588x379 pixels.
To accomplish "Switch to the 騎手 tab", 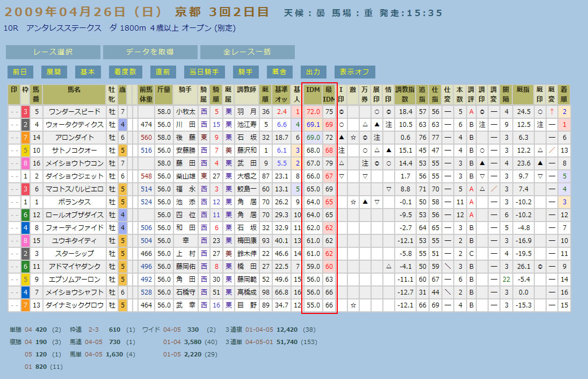I will (245, 71).
